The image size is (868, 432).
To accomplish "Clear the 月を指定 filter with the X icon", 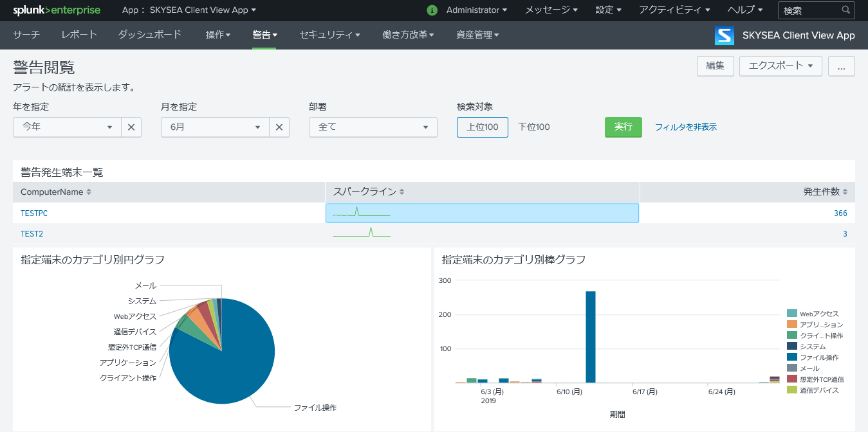I will coord(279,127).
